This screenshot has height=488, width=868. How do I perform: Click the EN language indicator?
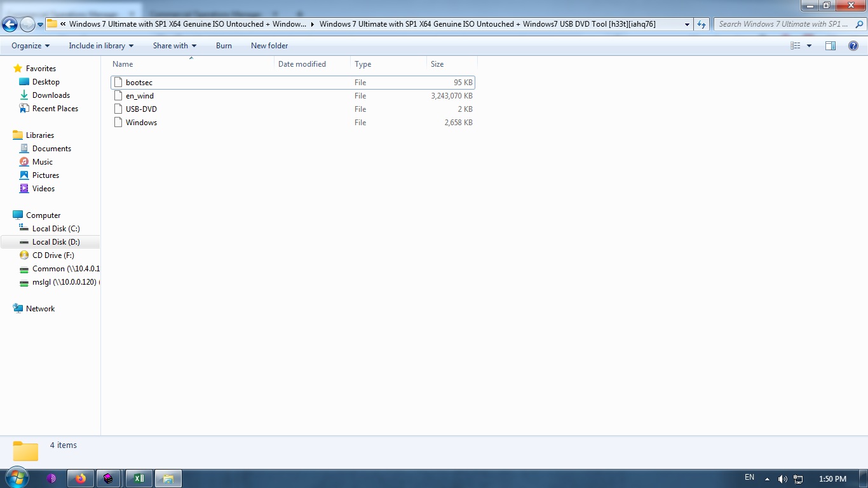click(749, 477)
